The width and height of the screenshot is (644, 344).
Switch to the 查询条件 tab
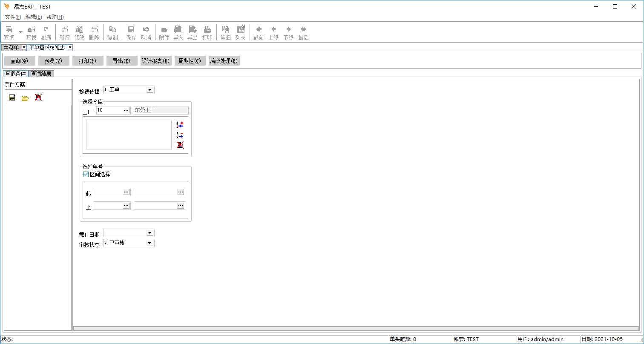[x=15, y=74]
